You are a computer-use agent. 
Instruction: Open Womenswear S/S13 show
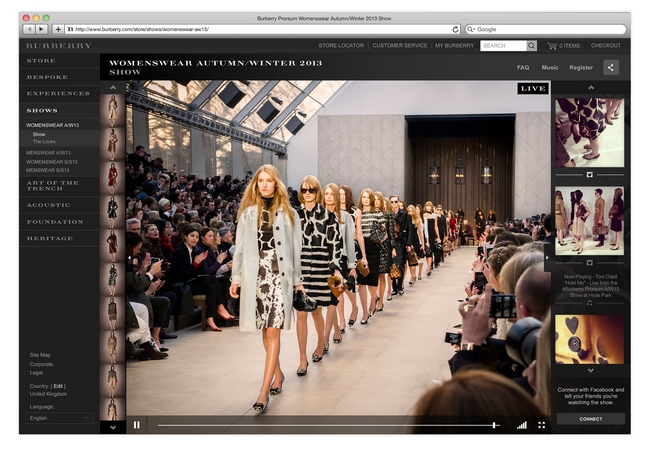pyautogui.click(x=51, y=162)
